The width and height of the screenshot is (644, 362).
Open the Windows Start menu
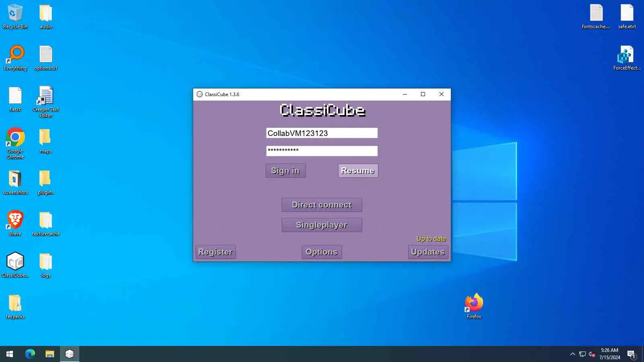pyautogui.click(x=10, y=354)
